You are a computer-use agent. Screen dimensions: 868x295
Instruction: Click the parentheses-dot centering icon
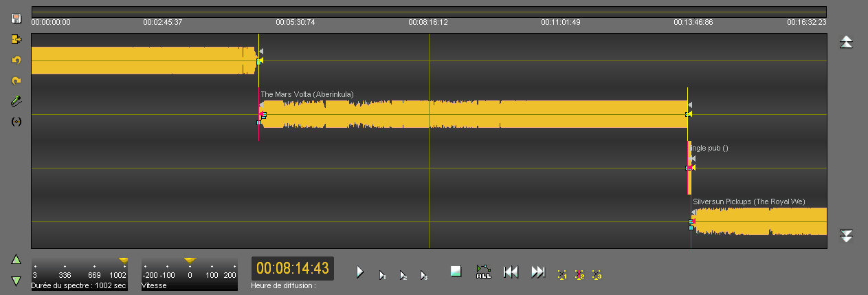16,122
